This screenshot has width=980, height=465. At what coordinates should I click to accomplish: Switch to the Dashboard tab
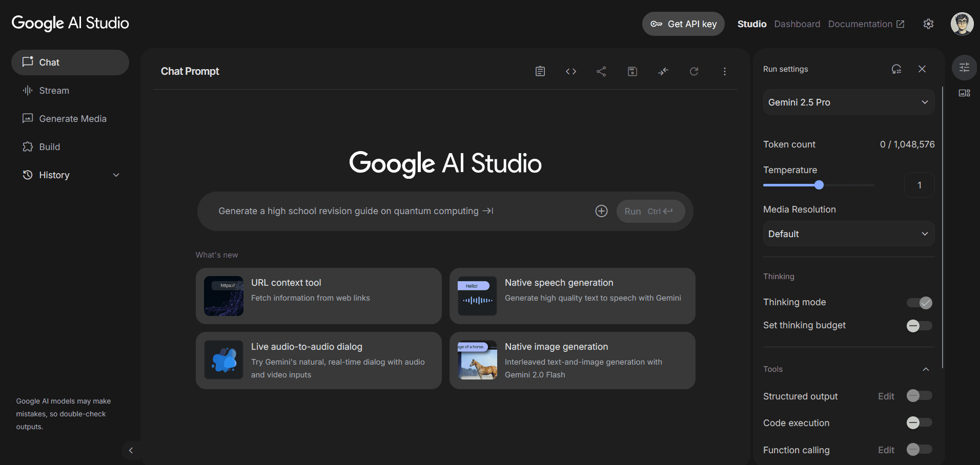coord(797,24)
